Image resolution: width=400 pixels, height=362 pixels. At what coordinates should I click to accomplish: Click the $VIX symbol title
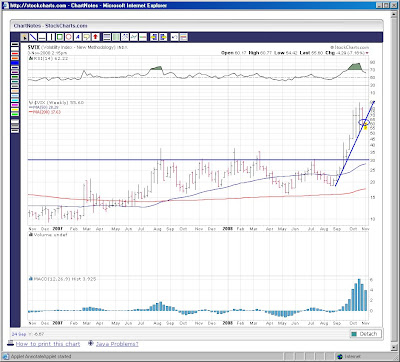(x=34, y=47)
